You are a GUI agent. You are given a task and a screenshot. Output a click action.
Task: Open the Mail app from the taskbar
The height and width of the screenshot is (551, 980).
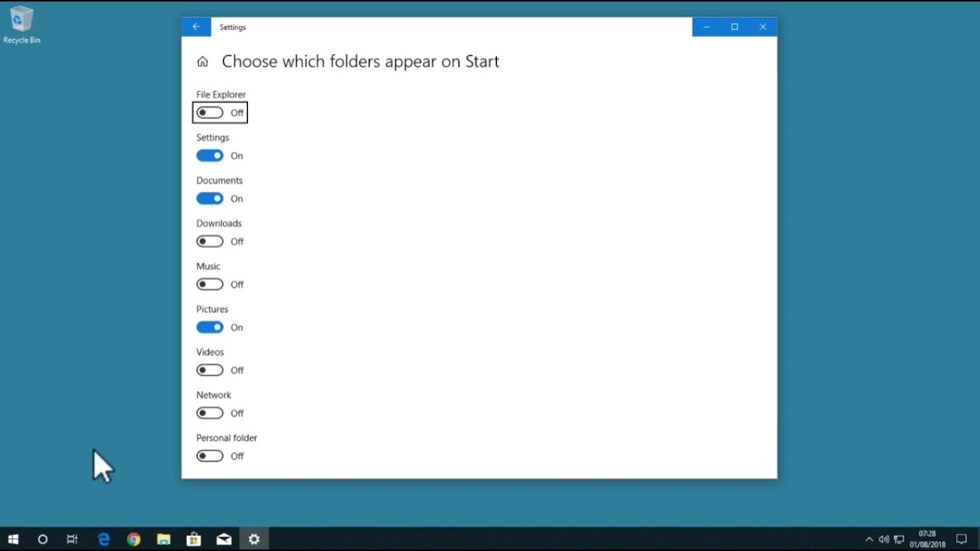[x=224, y=539]
